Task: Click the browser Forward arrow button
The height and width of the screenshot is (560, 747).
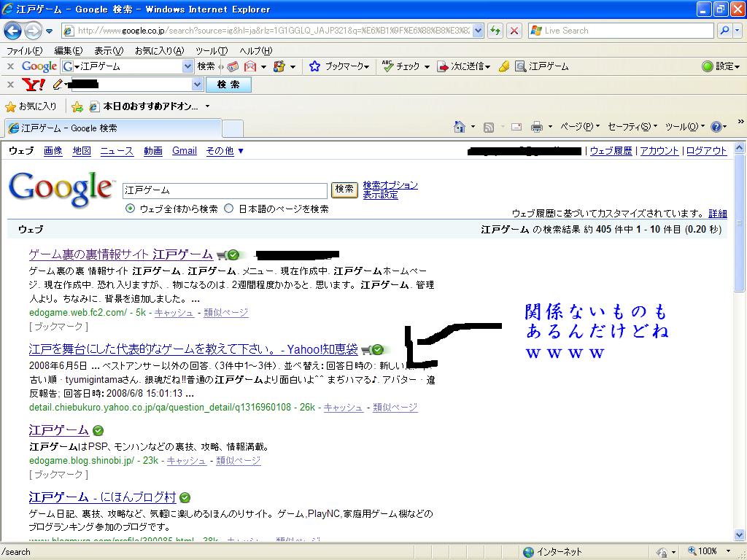Action: pos(32,31)
